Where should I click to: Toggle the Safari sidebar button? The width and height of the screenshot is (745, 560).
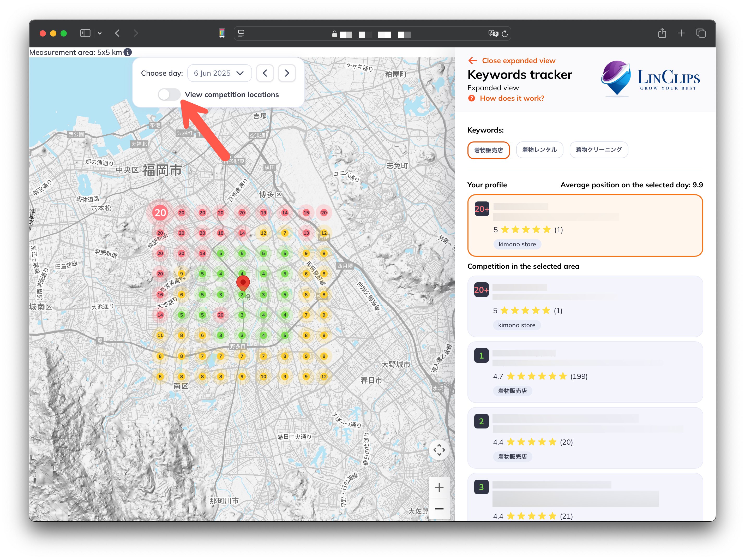[85, 33]
